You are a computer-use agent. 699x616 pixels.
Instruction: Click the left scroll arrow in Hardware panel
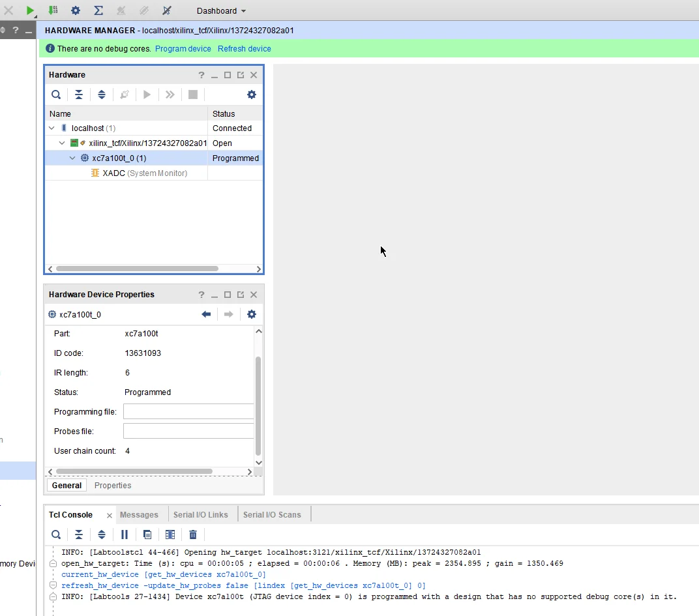tap(50, 269)
